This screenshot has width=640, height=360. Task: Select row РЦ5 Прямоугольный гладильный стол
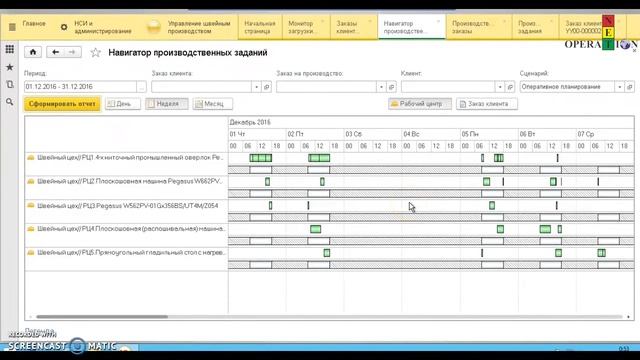point(126,253)
